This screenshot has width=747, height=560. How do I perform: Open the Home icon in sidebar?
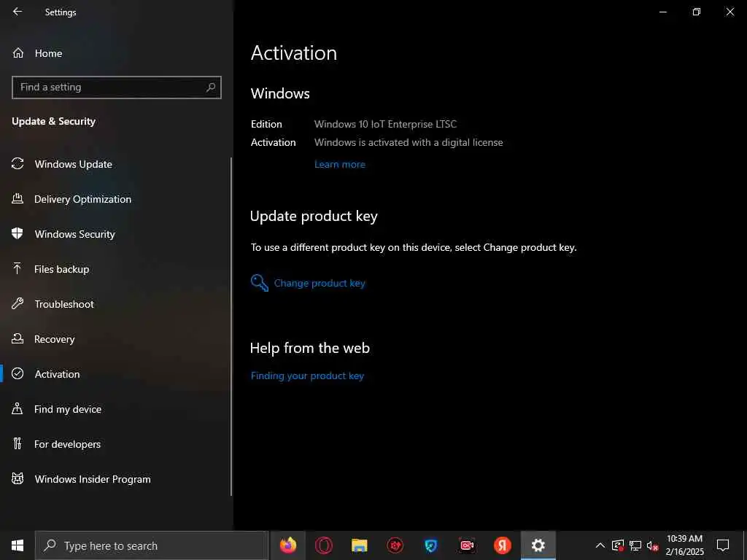18,52
